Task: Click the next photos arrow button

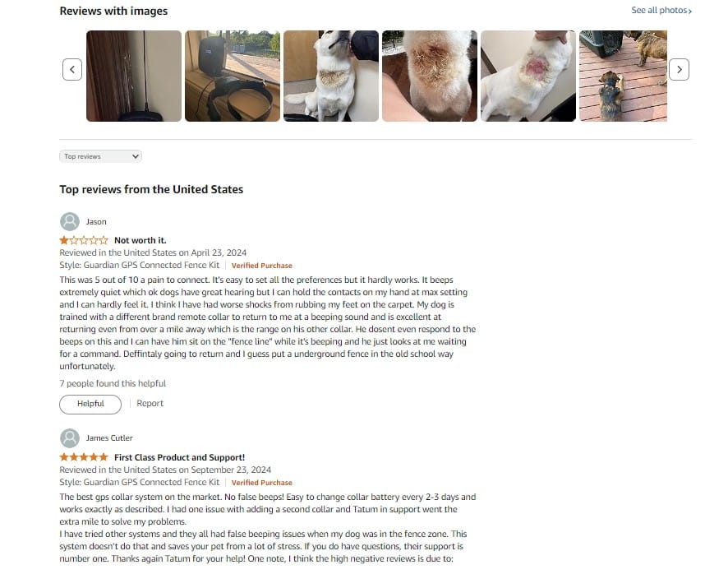Action: [679, 69]
